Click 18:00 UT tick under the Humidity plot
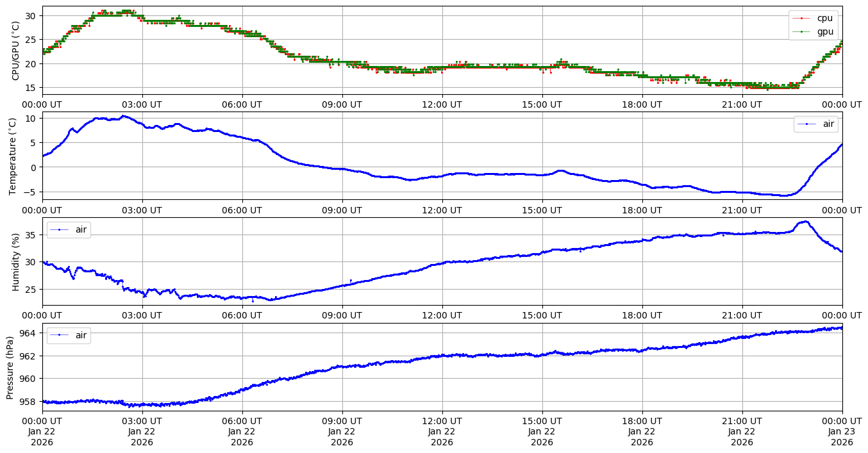 coord(642,315)
